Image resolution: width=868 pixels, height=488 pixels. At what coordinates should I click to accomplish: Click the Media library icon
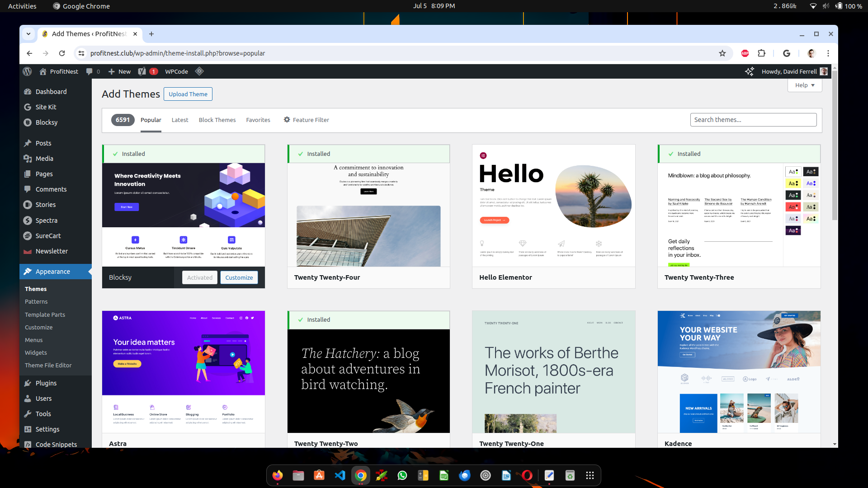28,158
